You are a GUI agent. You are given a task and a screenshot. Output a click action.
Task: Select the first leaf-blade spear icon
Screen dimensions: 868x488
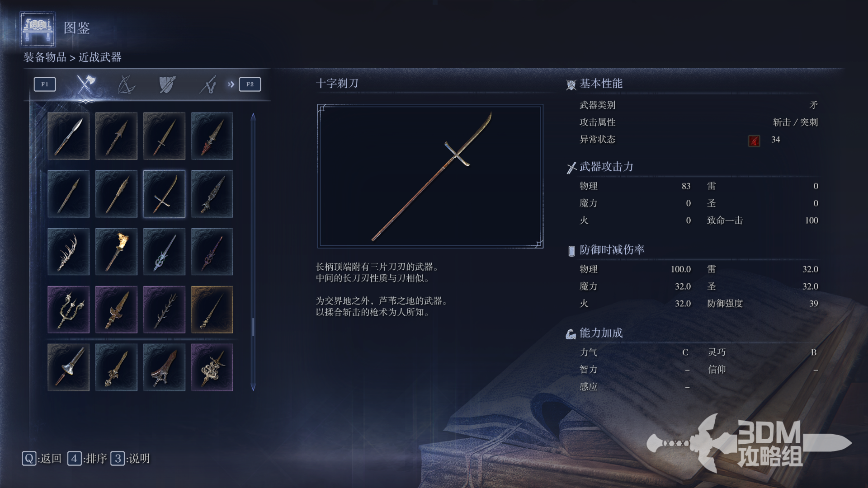click(68, 136)
